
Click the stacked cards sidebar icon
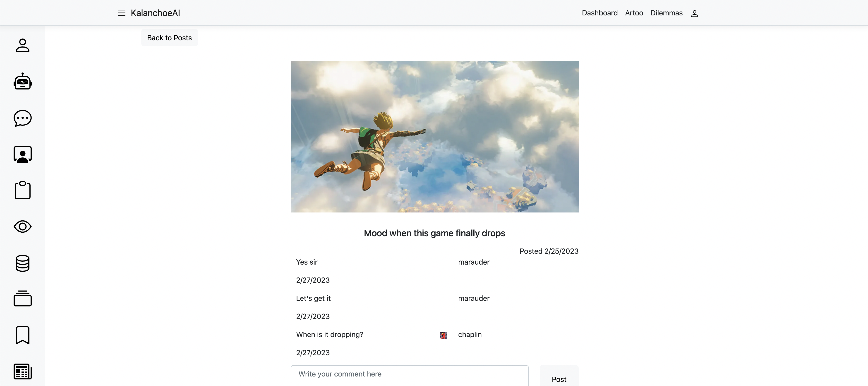click(x=23, y=299)
